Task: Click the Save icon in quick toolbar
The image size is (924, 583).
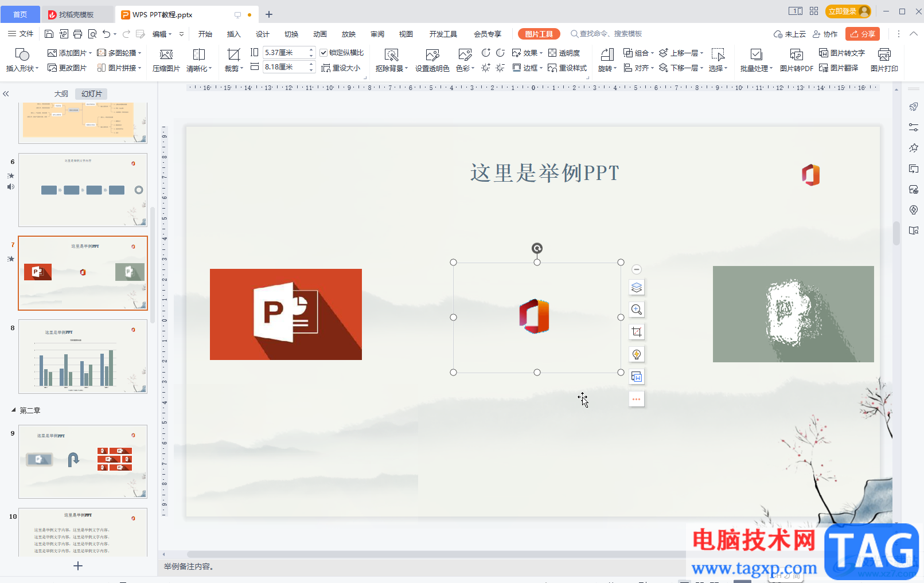Action: pos(49,34)
